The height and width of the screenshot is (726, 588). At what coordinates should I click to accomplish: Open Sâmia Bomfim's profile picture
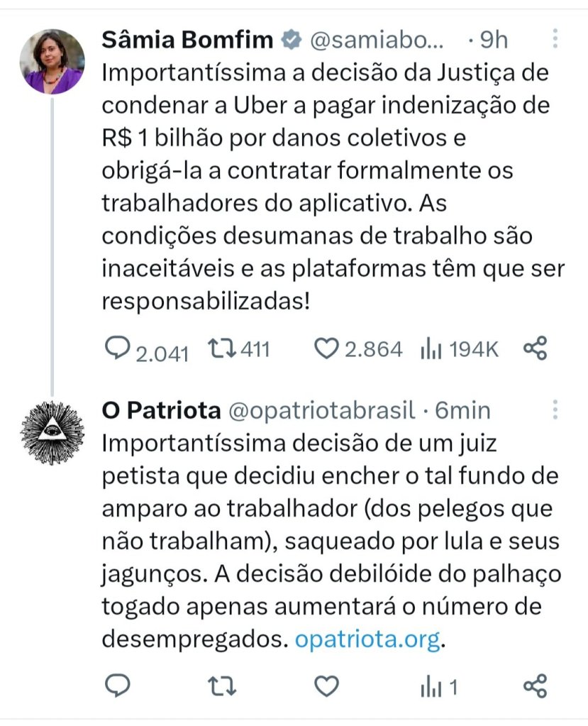click(x=52, y=62)
